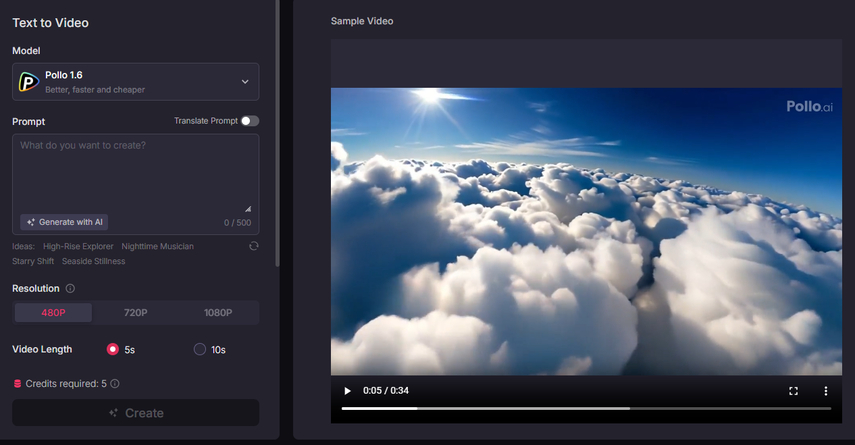Click the sample video clouds frame
The width and height of the screenshot is (855, 445).
[x=586, y=231]
